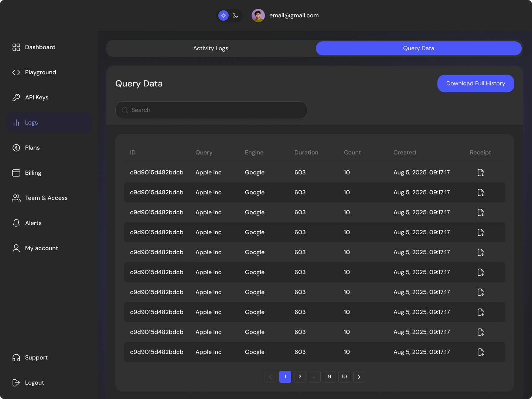Click the key icon for API Keys
The height and width of the screenshot is (399, 532).
click(x=16, y=98)
